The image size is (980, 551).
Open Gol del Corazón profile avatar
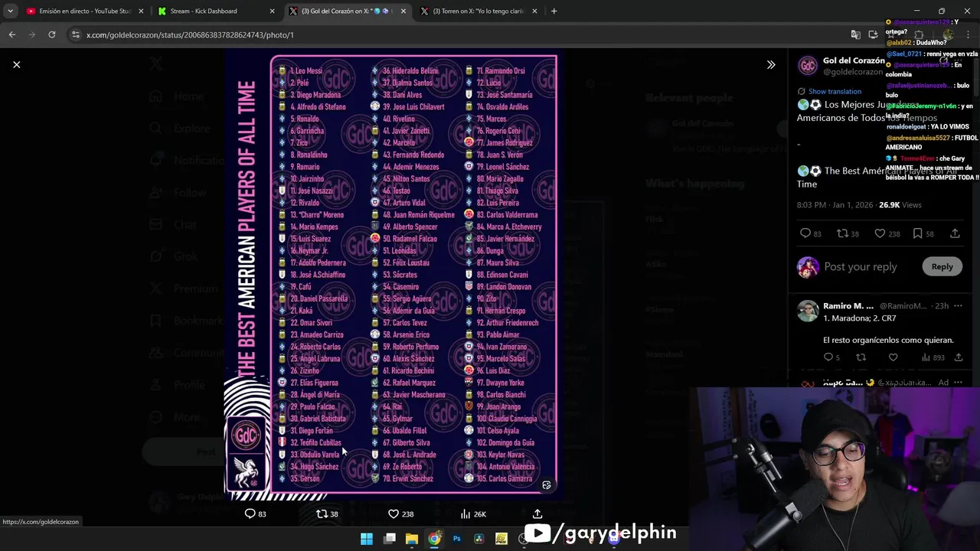[x=808, y=66]
